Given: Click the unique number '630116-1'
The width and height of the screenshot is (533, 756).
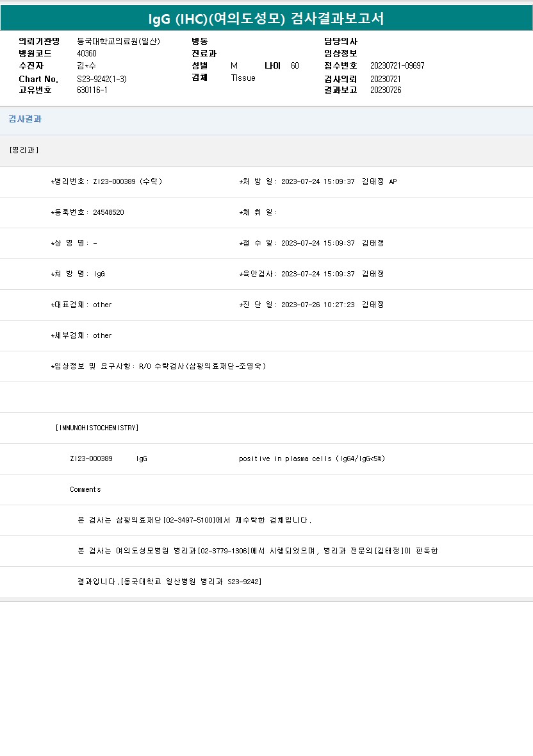Looking at the screenshot, I should [92, 90].
